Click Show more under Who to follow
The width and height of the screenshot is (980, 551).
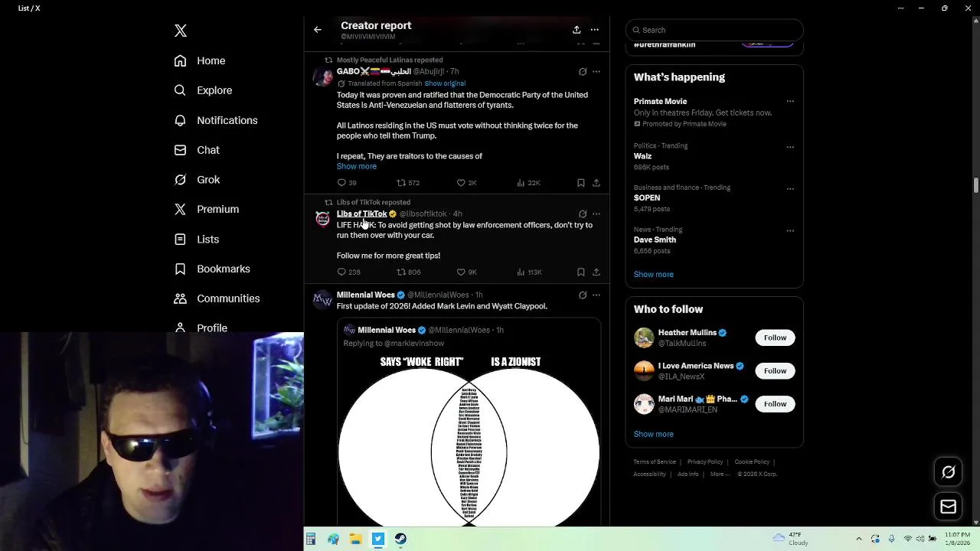(654, 435)
